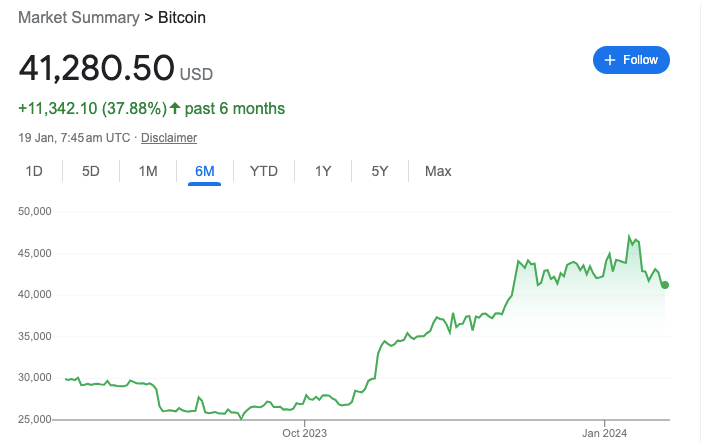Viewport: 702px width, 442px height.
Task: Choose the 1M chart range
Action: [x=148, y=171]
